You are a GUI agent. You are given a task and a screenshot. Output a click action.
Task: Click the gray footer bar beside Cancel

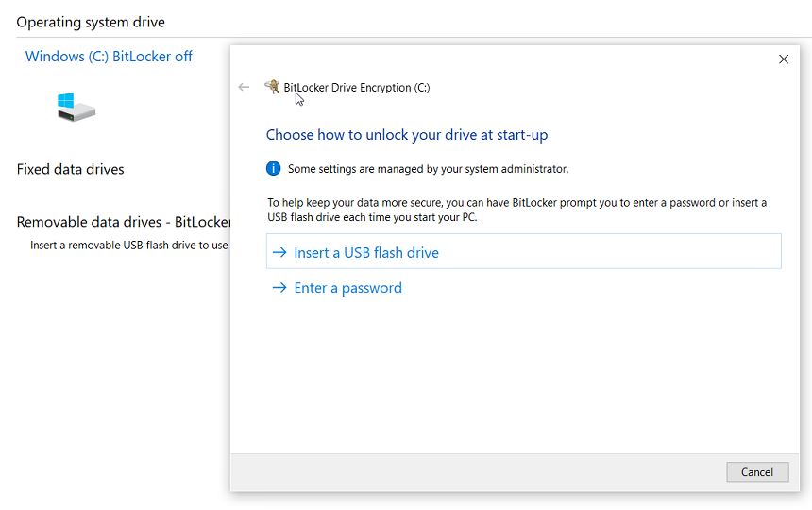coord(472,472)
